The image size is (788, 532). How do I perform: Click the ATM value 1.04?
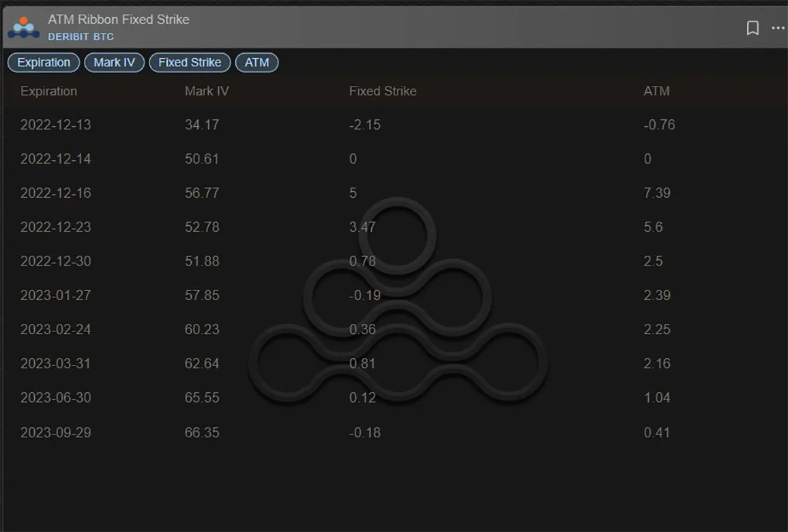pos(657,398)
